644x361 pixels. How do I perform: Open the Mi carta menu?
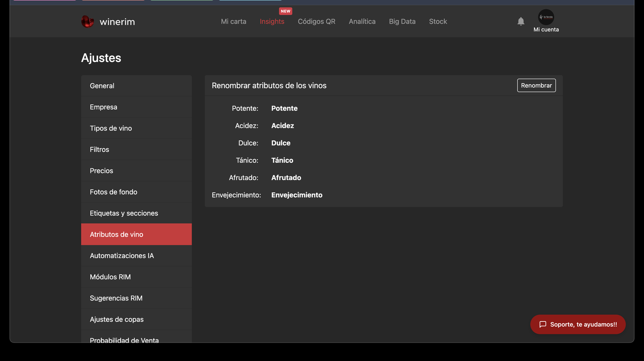click(x=234, y=21)
